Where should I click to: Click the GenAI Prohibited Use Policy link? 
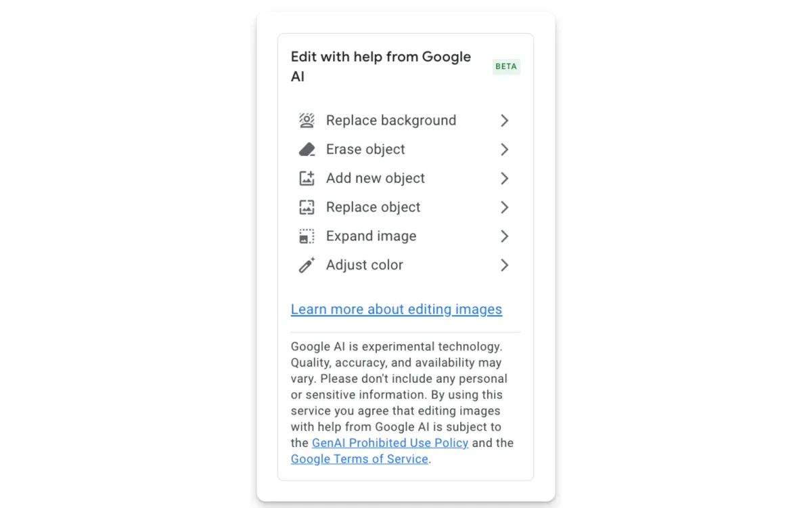point(390,442)
